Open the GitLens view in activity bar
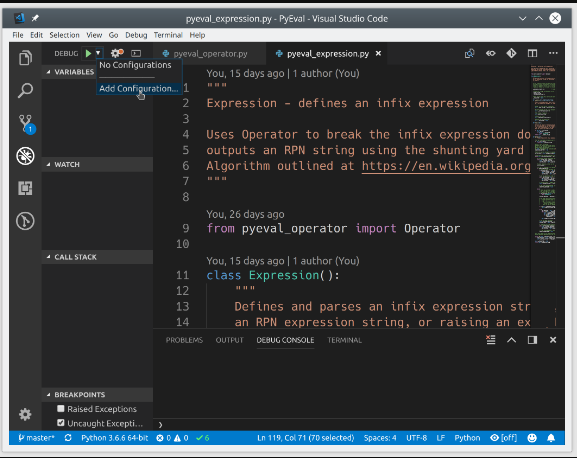This screenshot has width=577, height=458. click(25, 221)
